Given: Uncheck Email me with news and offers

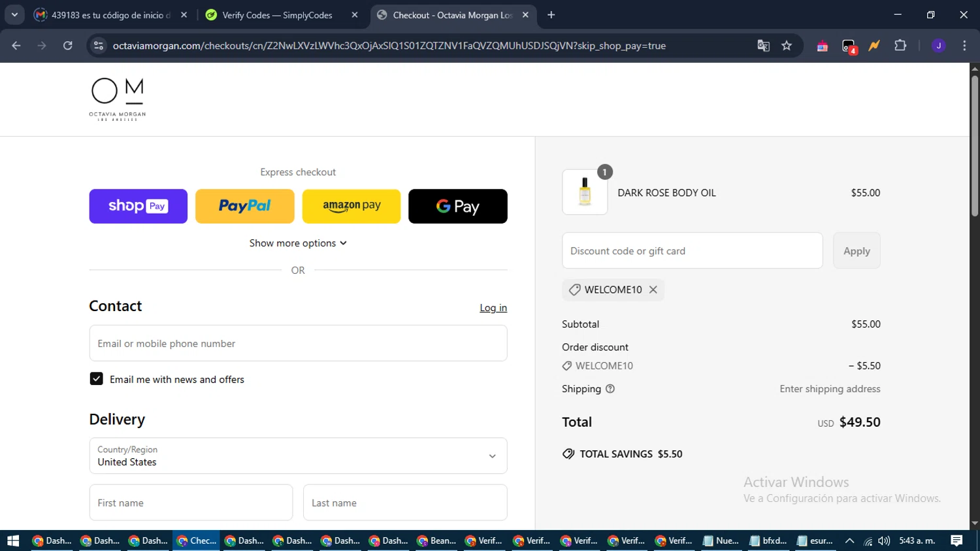Looking at the screenshot, I should [96, 379].
